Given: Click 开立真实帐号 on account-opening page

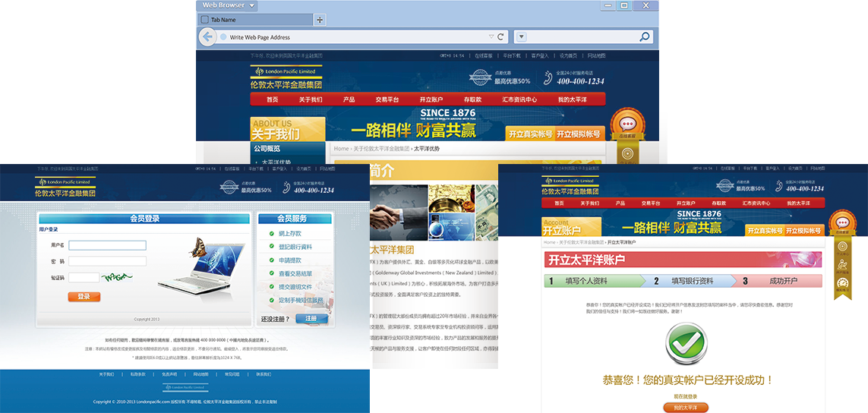Looking at the screenshot, I should pyautogui.click(x=765, y=230).
